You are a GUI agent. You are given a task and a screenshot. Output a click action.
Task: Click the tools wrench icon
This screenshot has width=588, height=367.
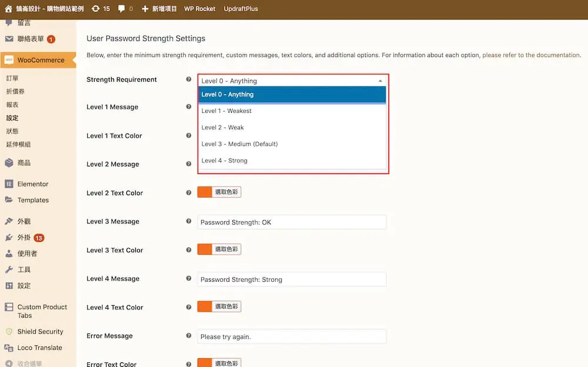click(9, 269)
